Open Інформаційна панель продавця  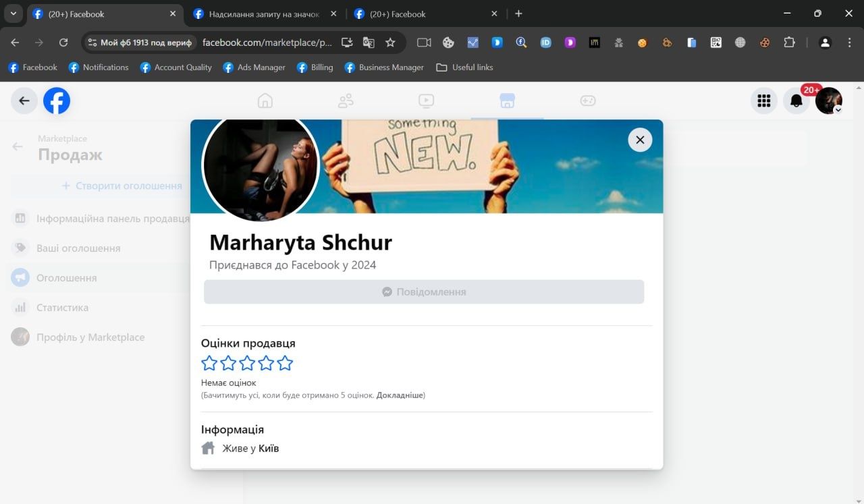(113, 219)
